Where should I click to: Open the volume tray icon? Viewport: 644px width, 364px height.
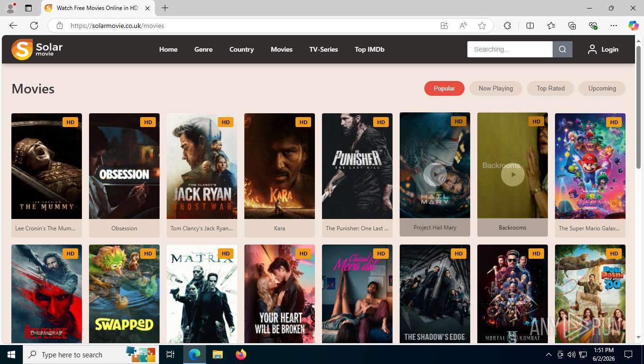click(x=572, y=355)
